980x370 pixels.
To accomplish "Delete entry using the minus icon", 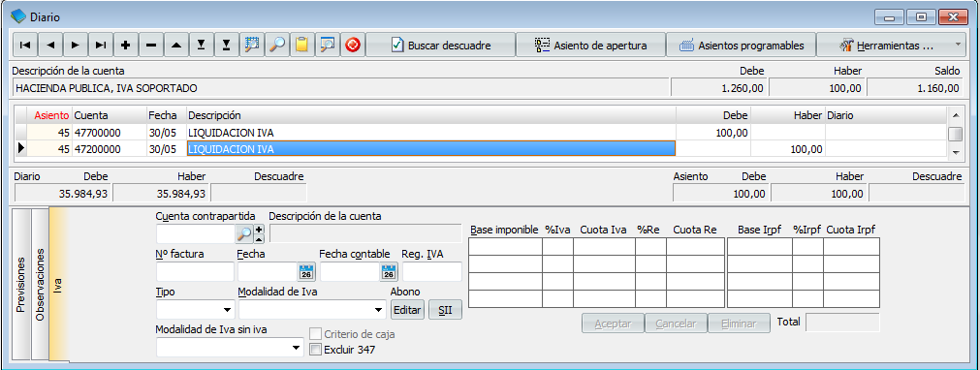I will click(x=150, y=45).
